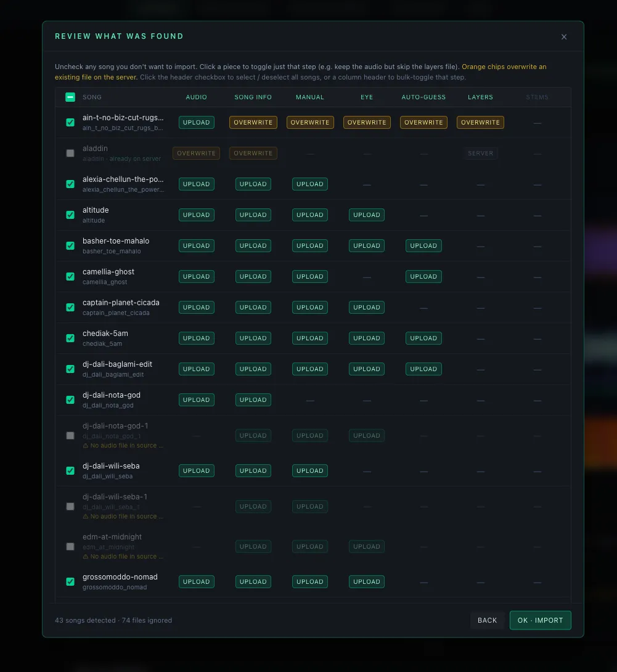This screenshot has height=672, width=617.
Task: Toggle Auto-Guess UPLOAD chip for dj-dali-baglami-edit
Action: (423, 369)
